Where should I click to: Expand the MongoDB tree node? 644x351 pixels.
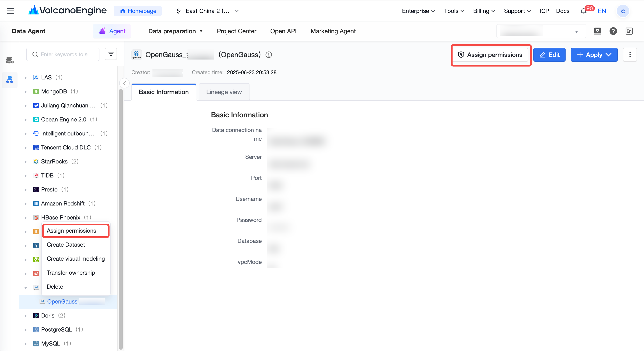[26, 92]
